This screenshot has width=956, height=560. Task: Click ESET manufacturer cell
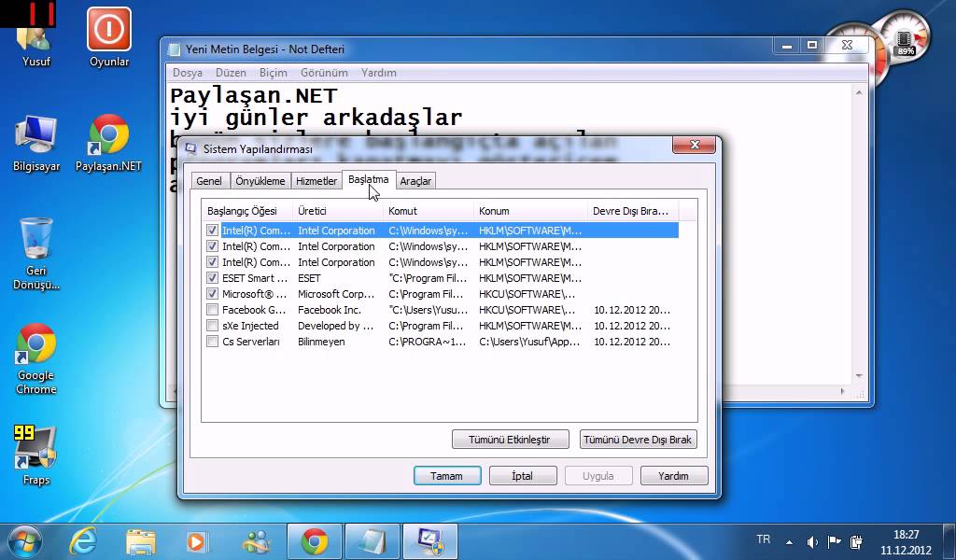point(309,278)
